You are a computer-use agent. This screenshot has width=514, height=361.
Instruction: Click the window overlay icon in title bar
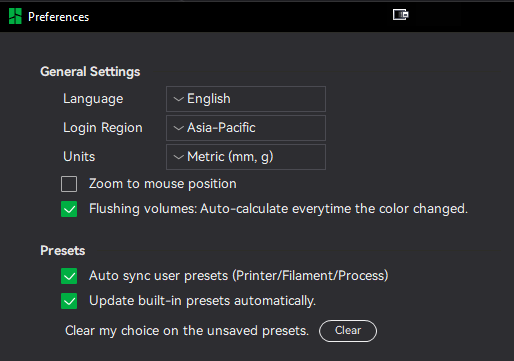pyautogui.click(x=400, y=15)
